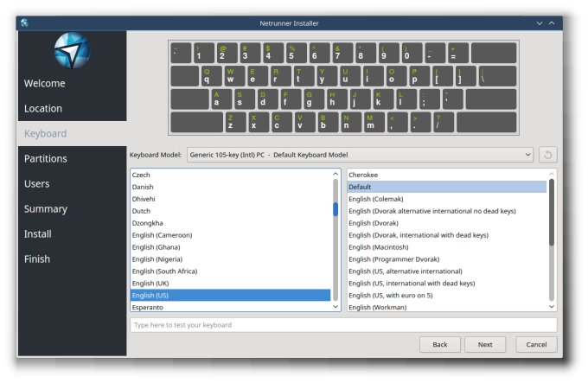Select English (South Africa) layout
This screenshot has height=383, width=588.
(230, 271)
